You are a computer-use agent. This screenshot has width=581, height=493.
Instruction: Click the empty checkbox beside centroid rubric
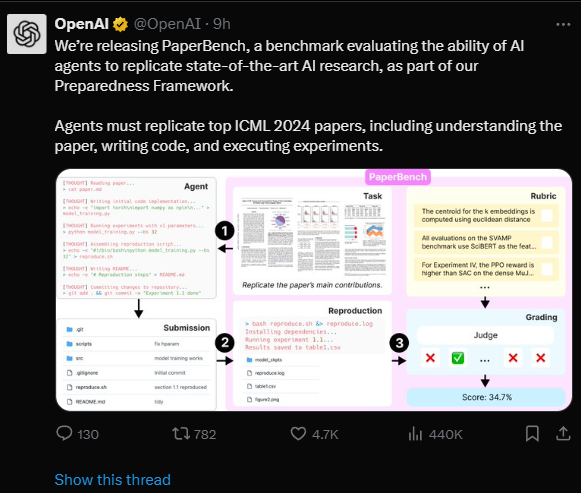547,215
